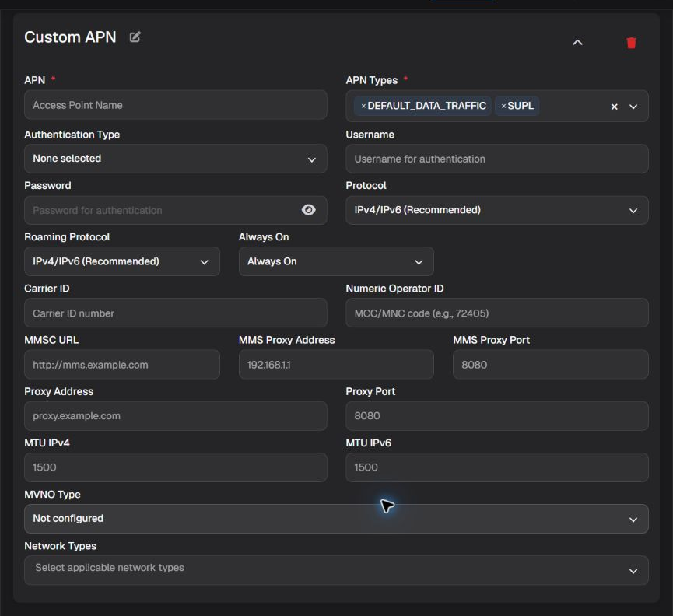The height and width of the screenshot is (616, 673).
Task: Click the Proxy Port input field
Action: 497,416
